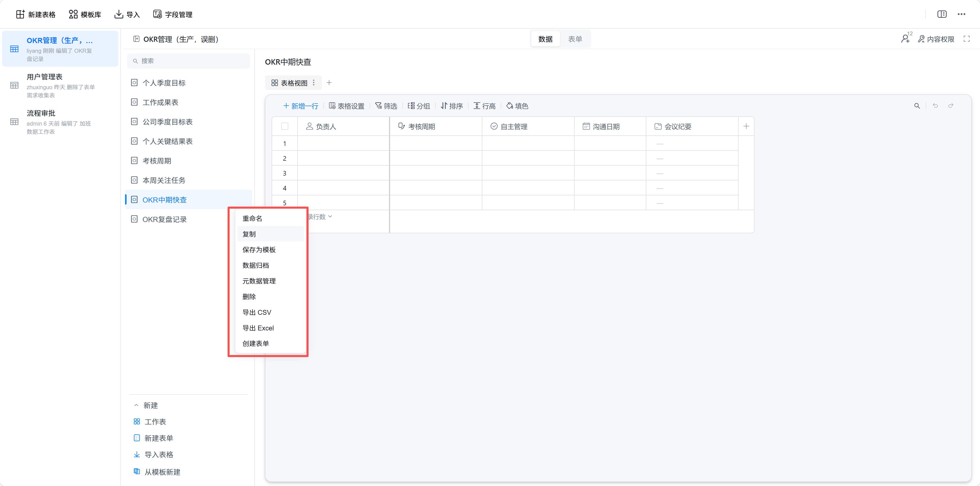Choose 导出 Excel in context menu
Screen dimensions: 980x486
[270, 328]
